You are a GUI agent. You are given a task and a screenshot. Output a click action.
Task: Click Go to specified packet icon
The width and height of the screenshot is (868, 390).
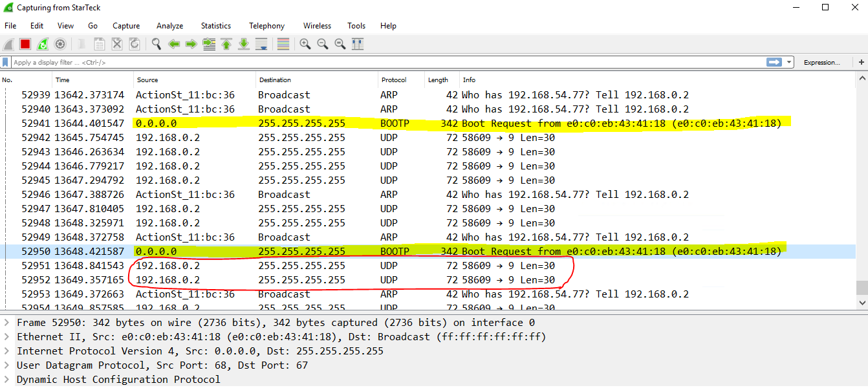(x=209, y=44)
